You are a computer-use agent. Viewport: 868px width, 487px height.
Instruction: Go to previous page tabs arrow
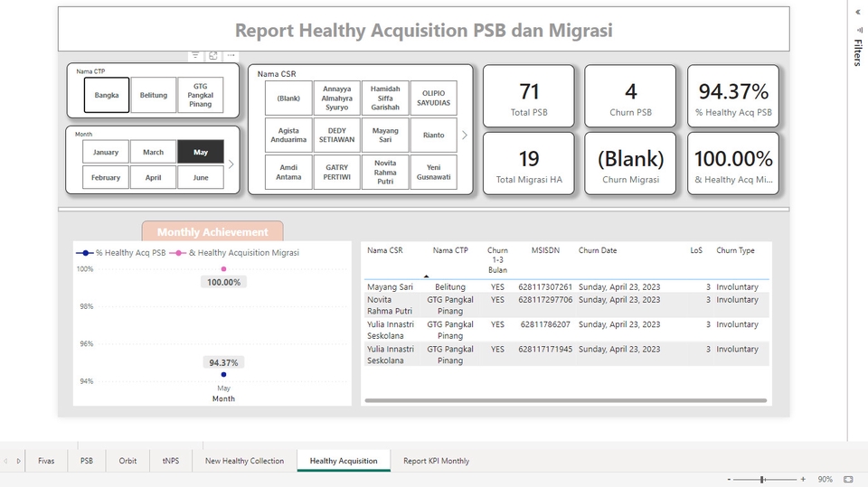[x=5, y=461]
